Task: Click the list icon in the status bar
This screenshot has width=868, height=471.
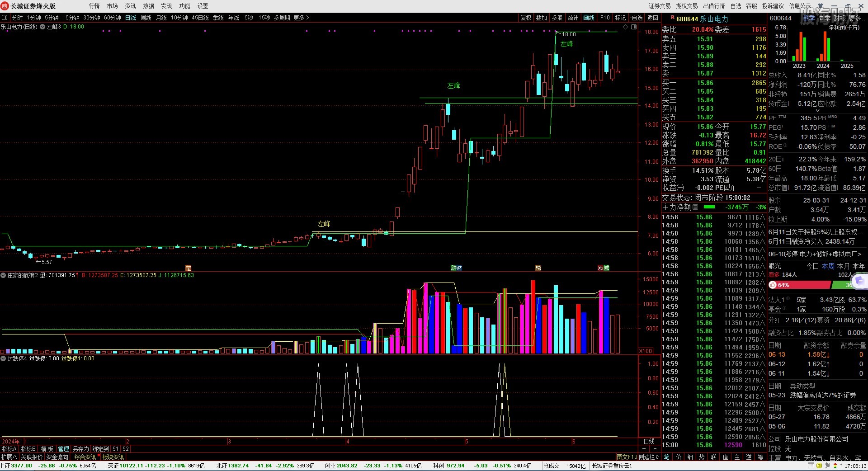Action: tap(811, 466)
